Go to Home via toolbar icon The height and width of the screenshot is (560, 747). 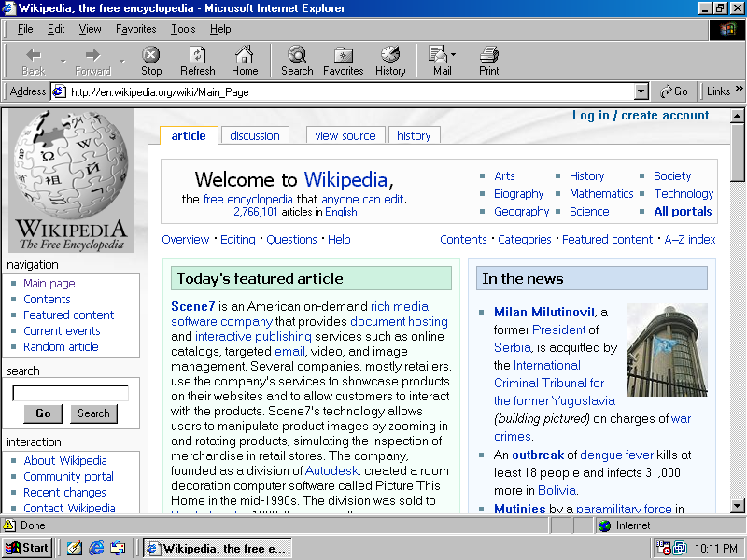[x=245, y=61]
